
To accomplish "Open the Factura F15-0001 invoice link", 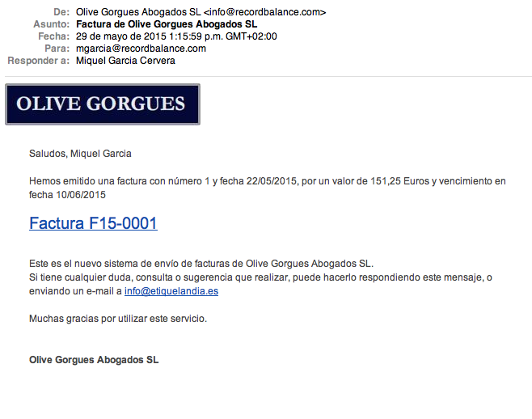I will (93, 223).
